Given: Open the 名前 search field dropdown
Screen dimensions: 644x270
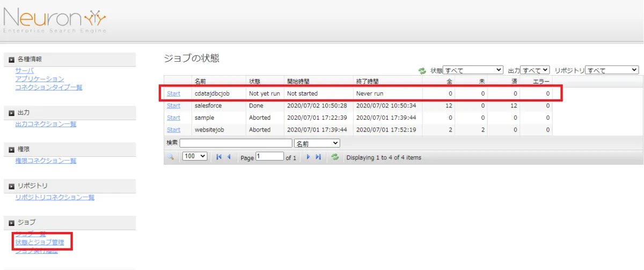Looking at the screenshot, I should 317,143.
